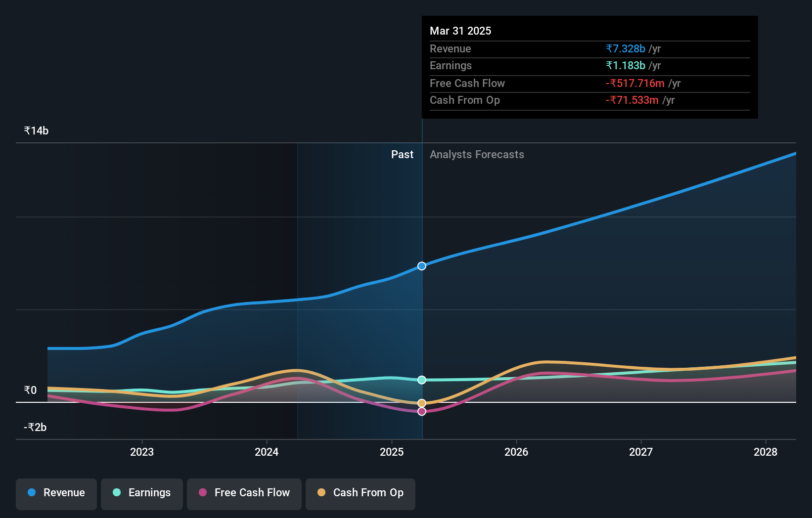Click the orange Cash From Op data point

point(422,403)
